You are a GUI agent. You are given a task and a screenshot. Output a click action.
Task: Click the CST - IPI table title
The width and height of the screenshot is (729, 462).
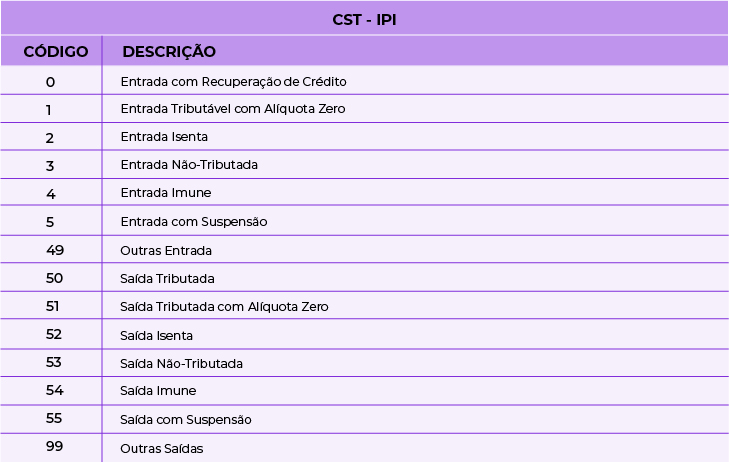364,19
